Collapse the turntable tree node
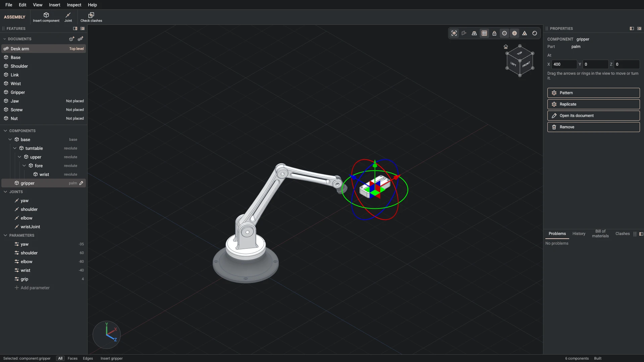The height and width of the screenshot is (362, 644). (15, 148)
